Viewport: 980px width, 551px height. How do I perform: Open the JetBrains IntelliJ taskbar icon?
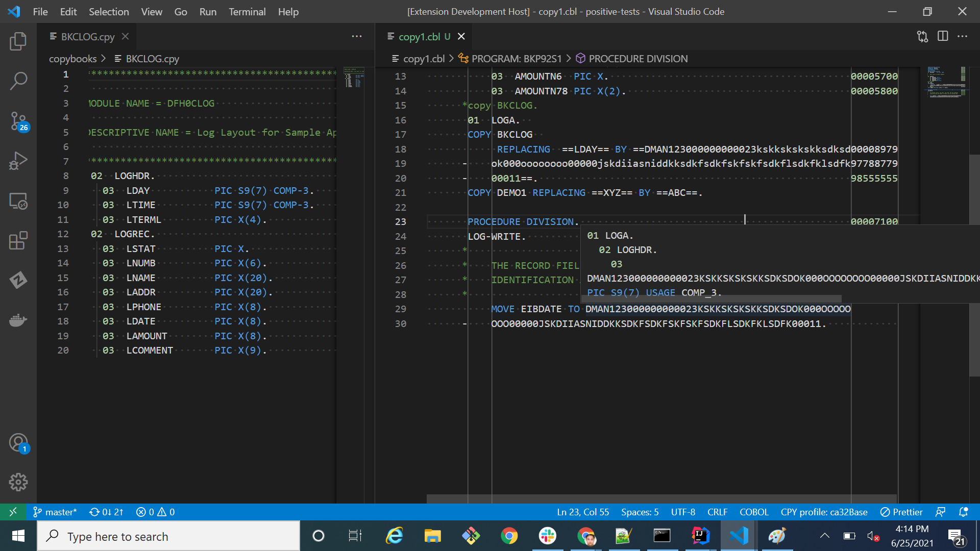pyautogui.click(x=700, y=536)
